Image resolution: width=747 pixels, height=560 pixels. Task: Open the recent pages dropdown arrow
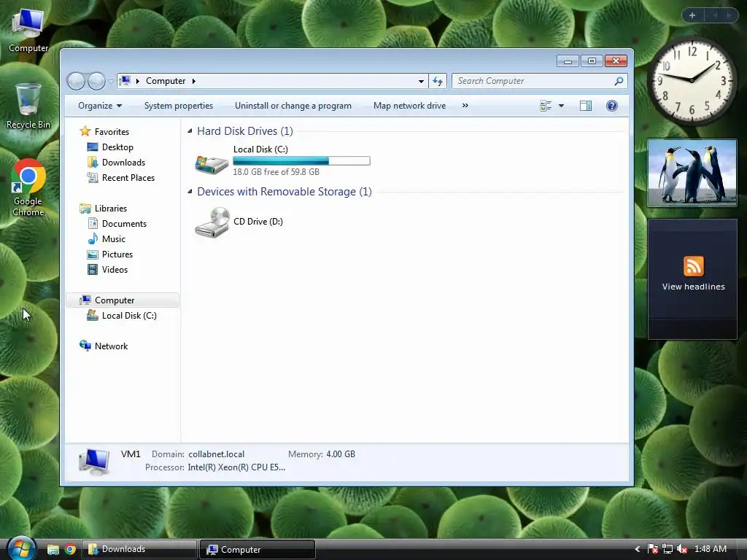click(x=111, y=82)
